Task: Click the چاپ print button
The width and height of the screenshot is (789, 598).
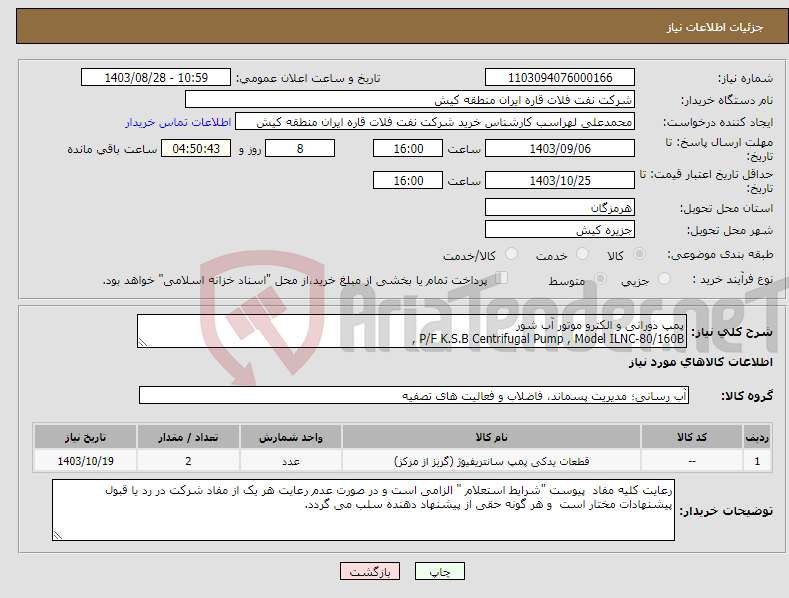Action: pos(440,571)
